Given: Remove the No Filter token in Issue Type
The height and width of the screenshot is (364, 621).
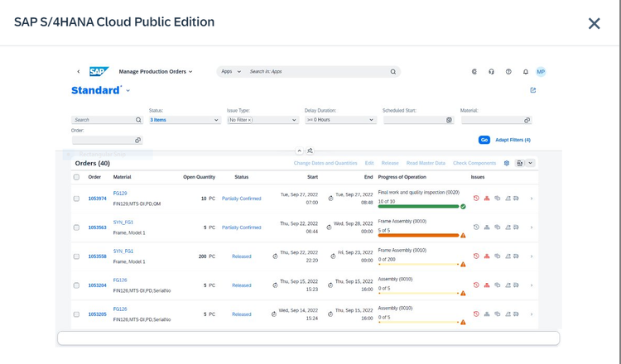Looking at the screenshot, I should 249,120.
